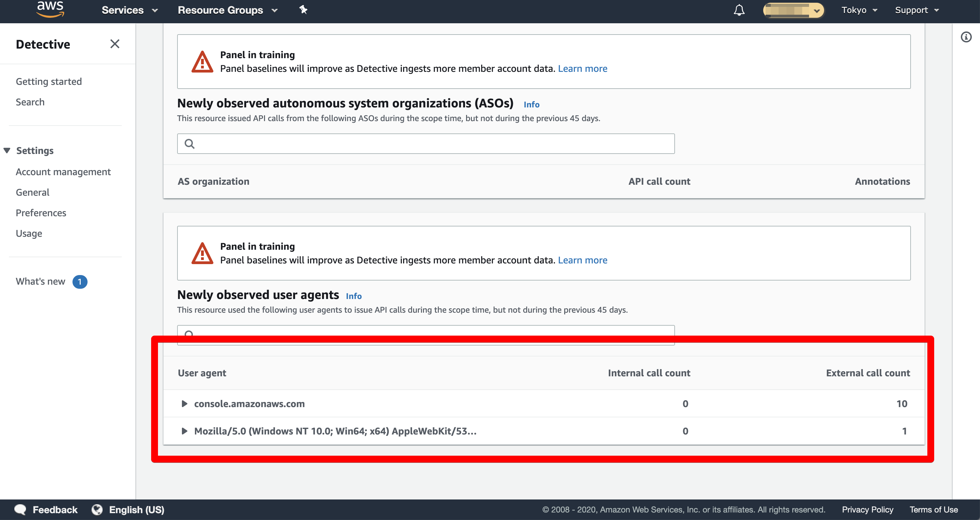
Task: Open the Privacy Policy link
Action: 868,509
